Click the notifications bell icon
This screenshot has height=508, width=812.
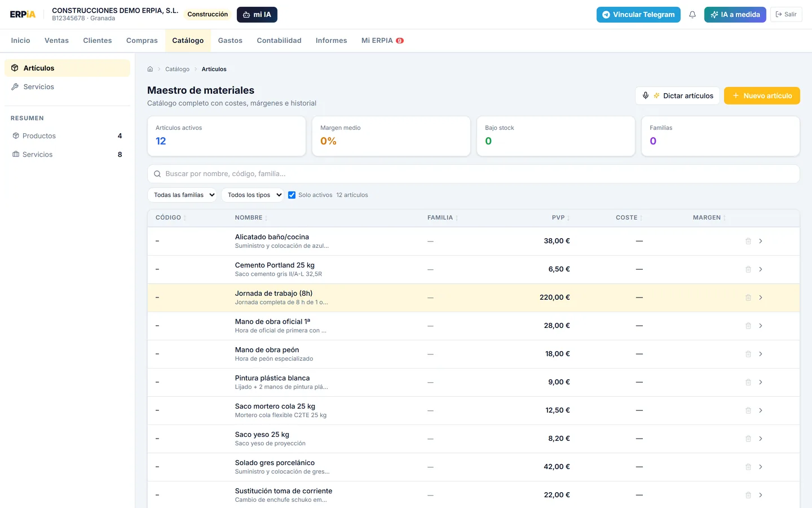(692, 15)
